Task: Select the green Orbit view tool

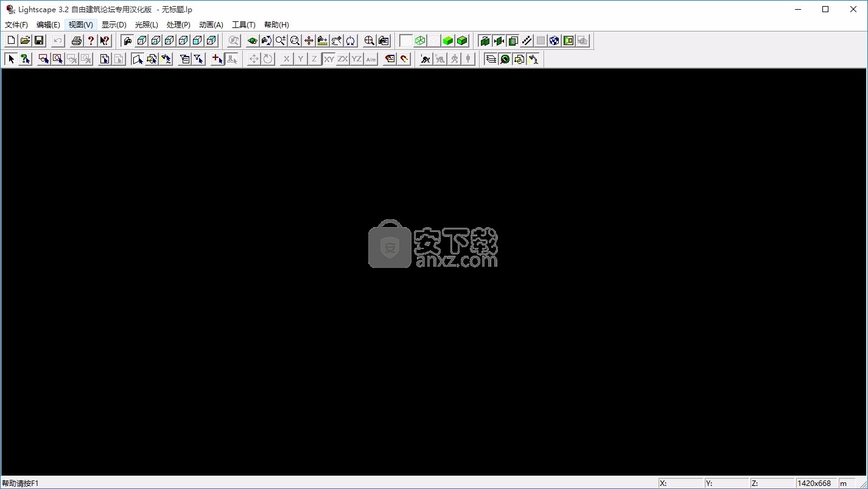Action: (x=253, y=41)
